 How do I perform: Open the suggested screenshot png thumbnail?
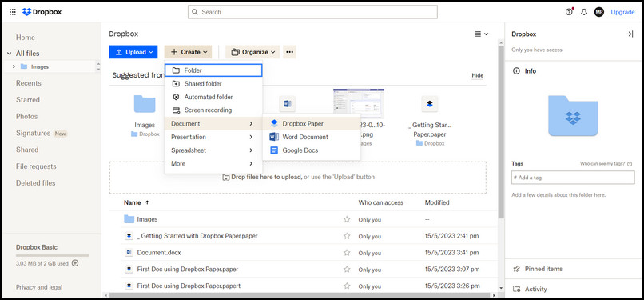pos(359,103)
